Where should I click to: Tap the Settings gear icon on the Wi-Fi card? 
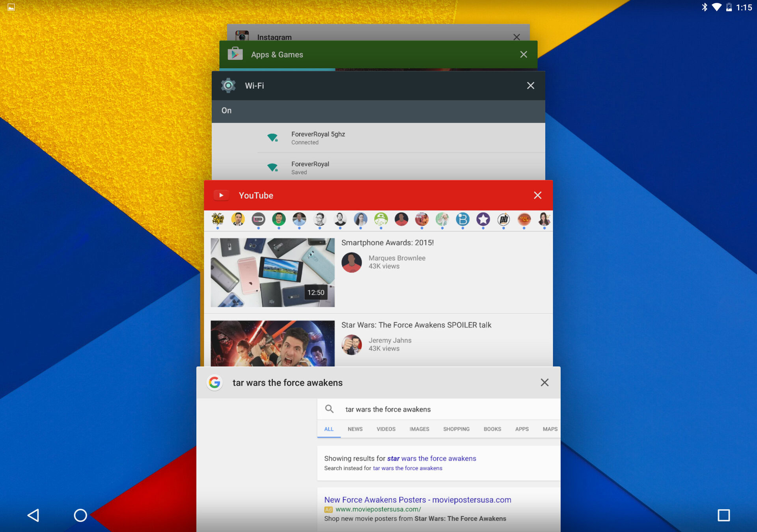point(228,86)
